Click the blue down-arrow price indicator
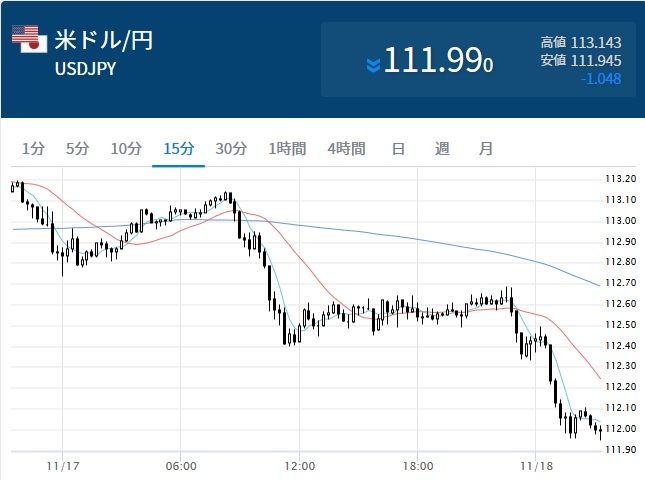This screenshot has height=480, width=645. [373, 65]
